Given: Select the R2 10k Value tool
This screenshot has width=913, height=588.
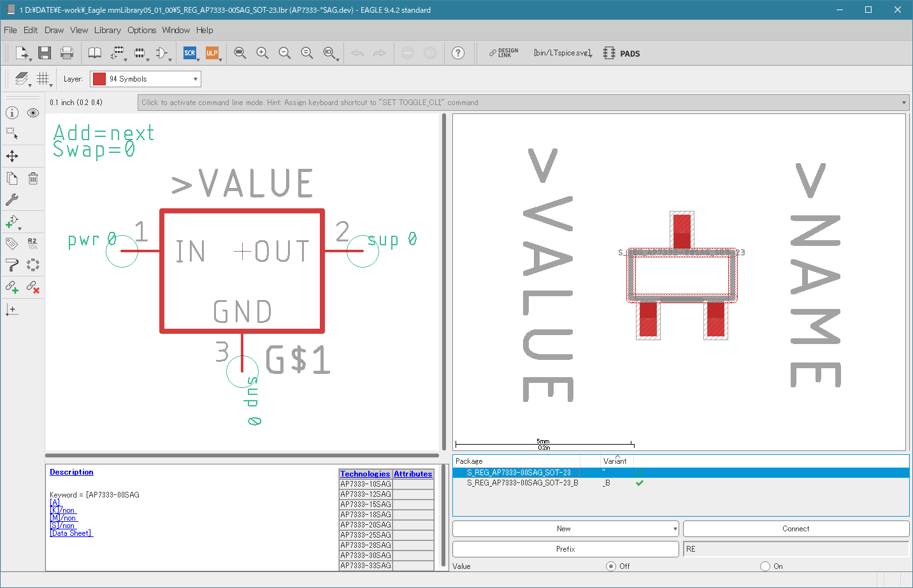Looking at the screenshot, I should [33, 243].
